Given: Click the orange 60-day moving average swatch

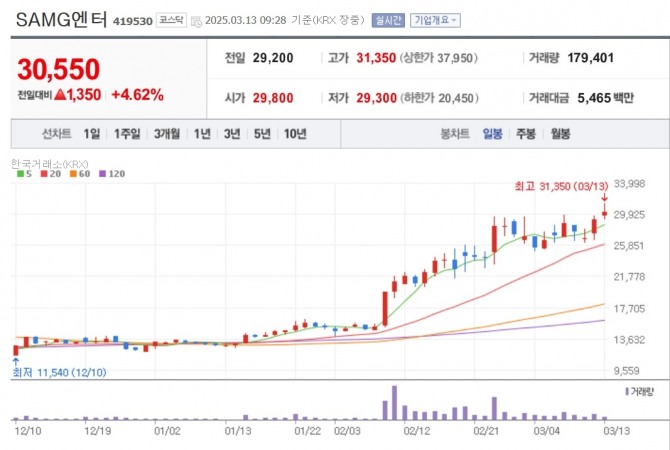Looking at the screenshot, I should click(73, 174).
